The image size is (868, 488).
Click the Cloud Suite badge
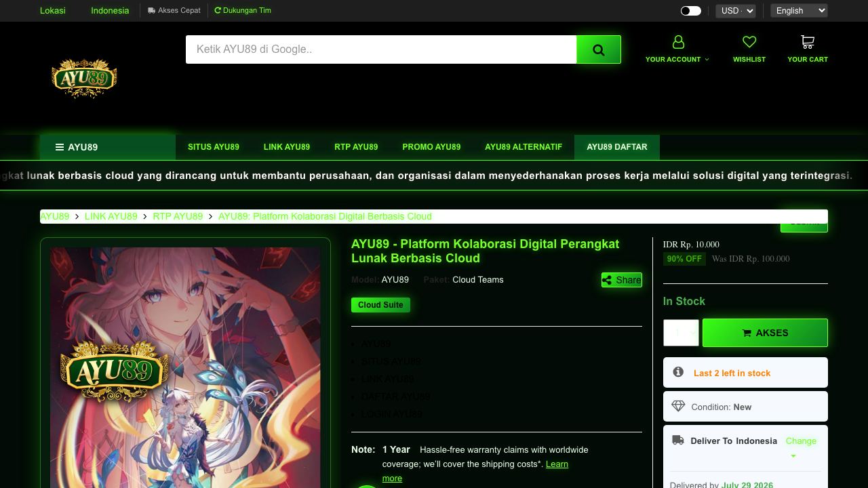[x=380, y=305]
